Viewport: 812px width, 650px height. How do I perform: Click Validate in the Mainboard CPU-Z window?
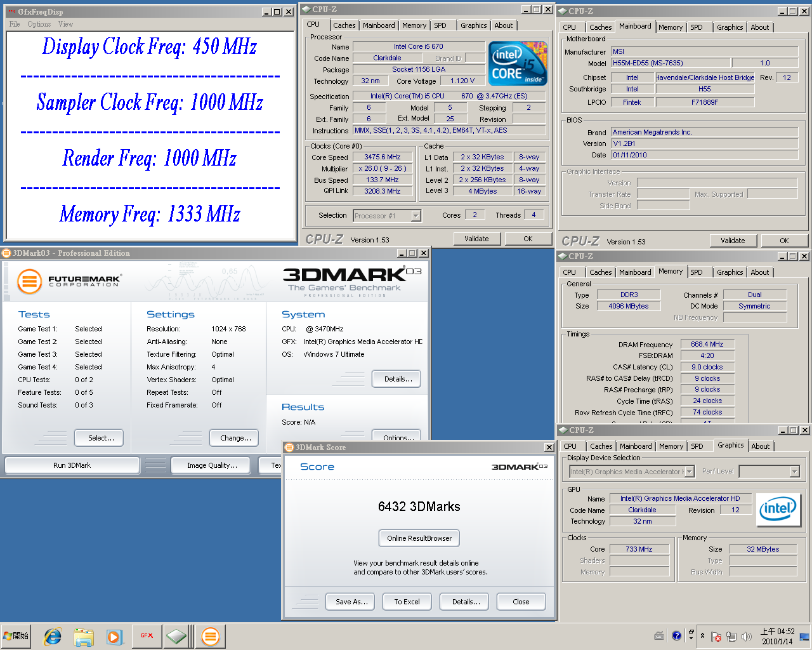pyautogui.click(x=733, y=241)
